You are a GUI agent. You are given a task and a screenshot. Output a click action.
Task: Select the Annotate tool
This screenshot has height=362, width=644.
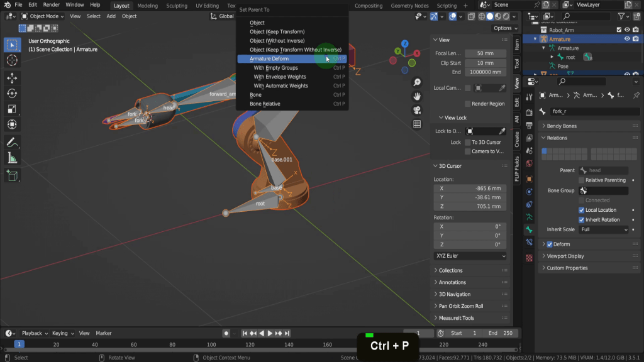tap(12, 143)
